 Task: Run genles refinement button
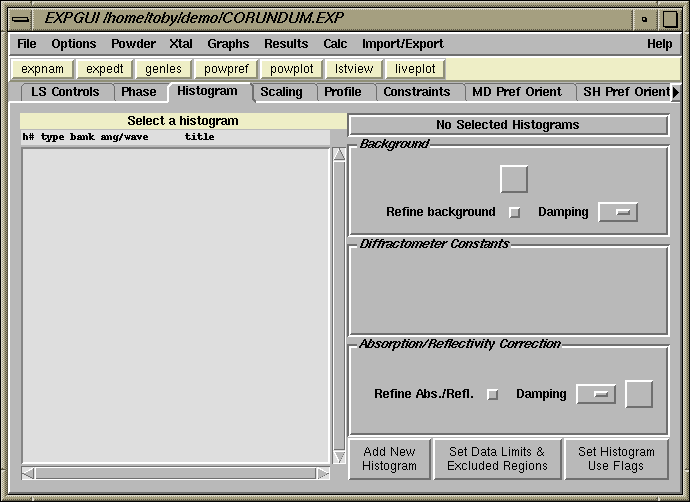pyautogui.click(x=163, y=69)
